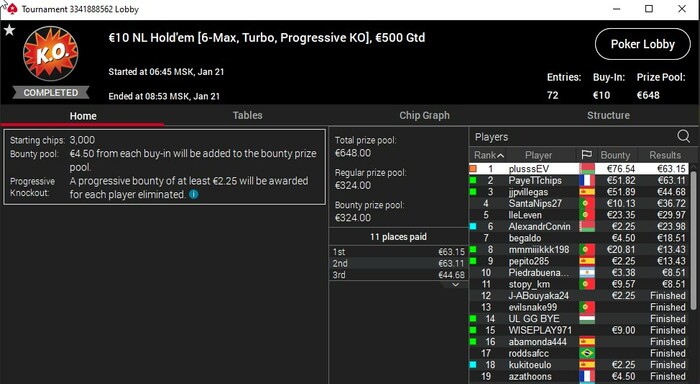Click the Players panel header

tap(491, 137)
